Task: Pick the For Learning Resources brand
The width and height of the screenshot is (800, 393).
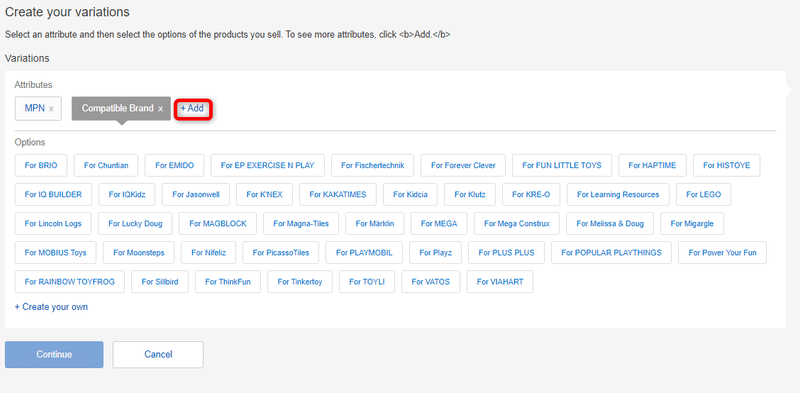Action: [618, 194]
